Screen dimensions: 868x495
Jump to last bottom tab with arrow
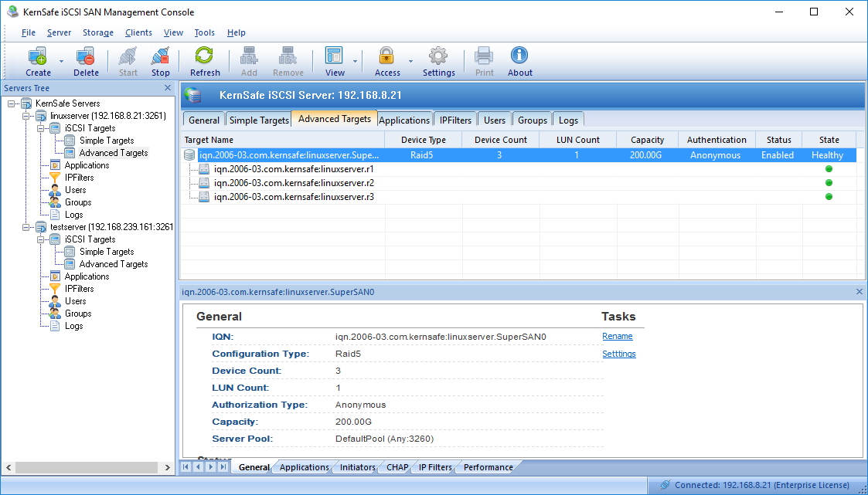(x=223, y=467)
